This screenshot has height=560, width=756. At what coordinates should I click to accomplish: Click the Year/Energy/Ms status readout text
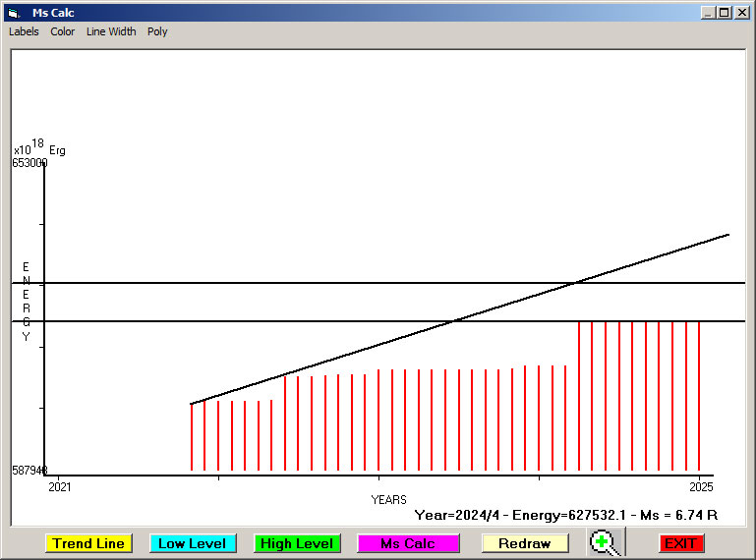[x=565, y=515]
